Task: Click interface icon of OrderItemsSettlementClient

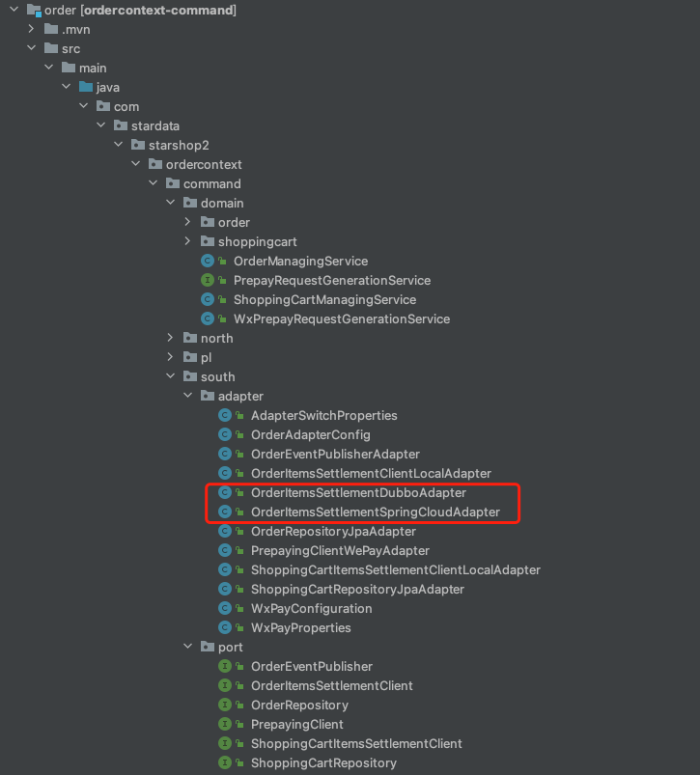Action: click(x=225, y=685)
